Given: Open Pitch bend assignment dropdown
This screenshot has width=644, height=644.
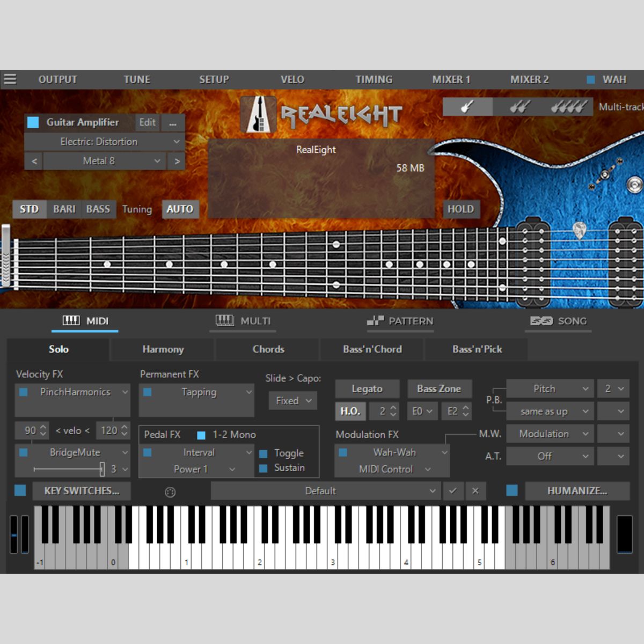Looking at the screenshot, I should tap(550, 389).
